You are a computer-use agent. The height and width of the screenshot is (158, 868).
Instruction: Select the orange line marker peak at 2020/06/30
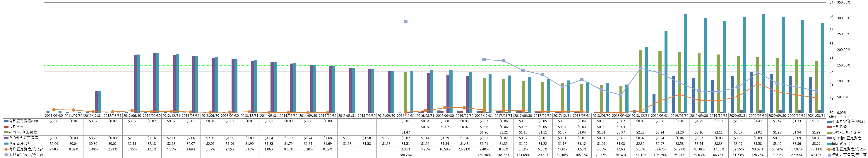click(x=757, y=83)
